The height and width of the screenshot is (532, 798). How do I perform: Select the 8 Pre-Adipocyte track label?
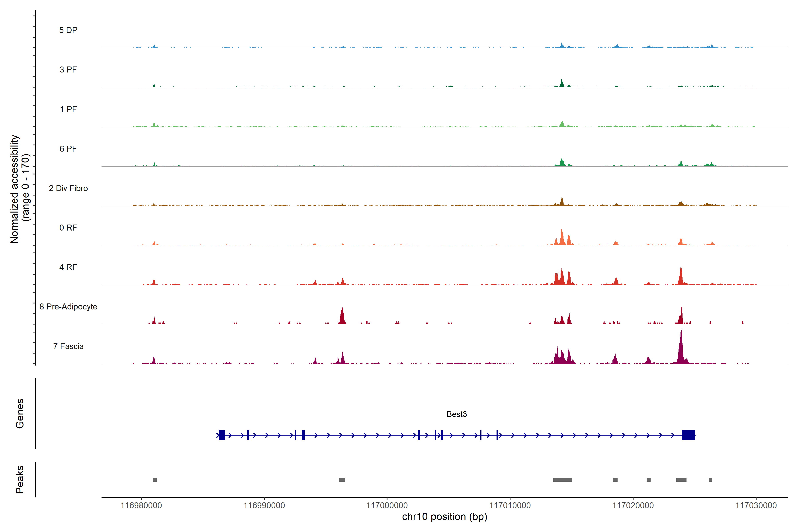68,307
